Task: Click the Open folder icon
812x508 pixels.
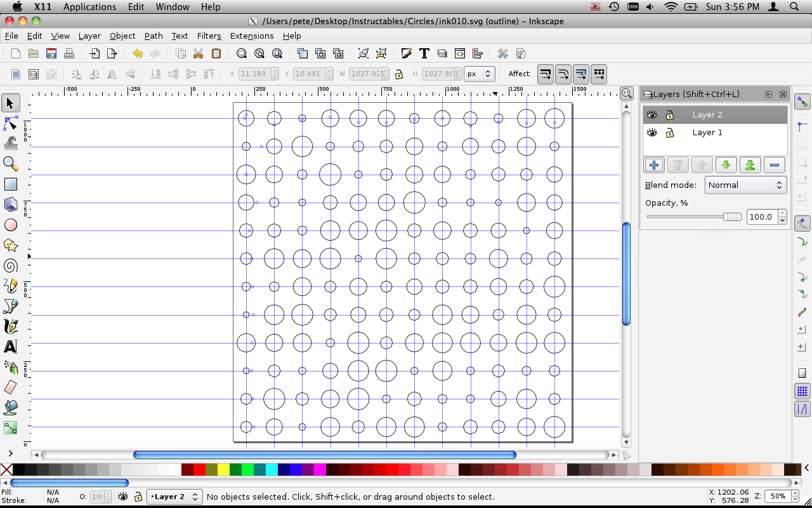Action: tap(34, 53)
